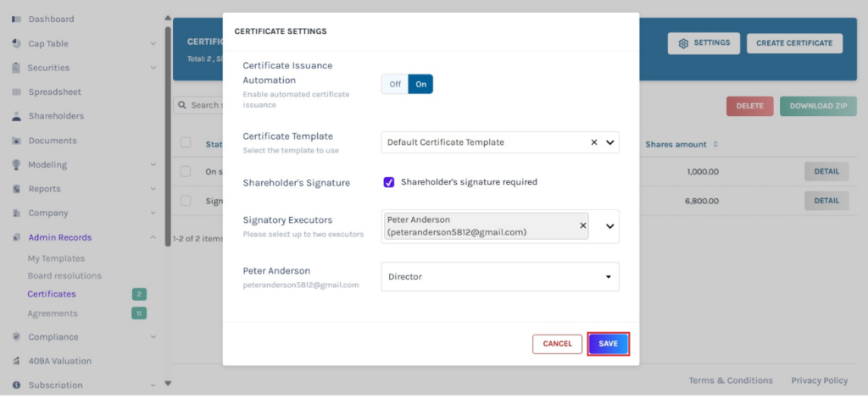868x399 pixels.
Task: Click the red Delete button
Action: 749,106
